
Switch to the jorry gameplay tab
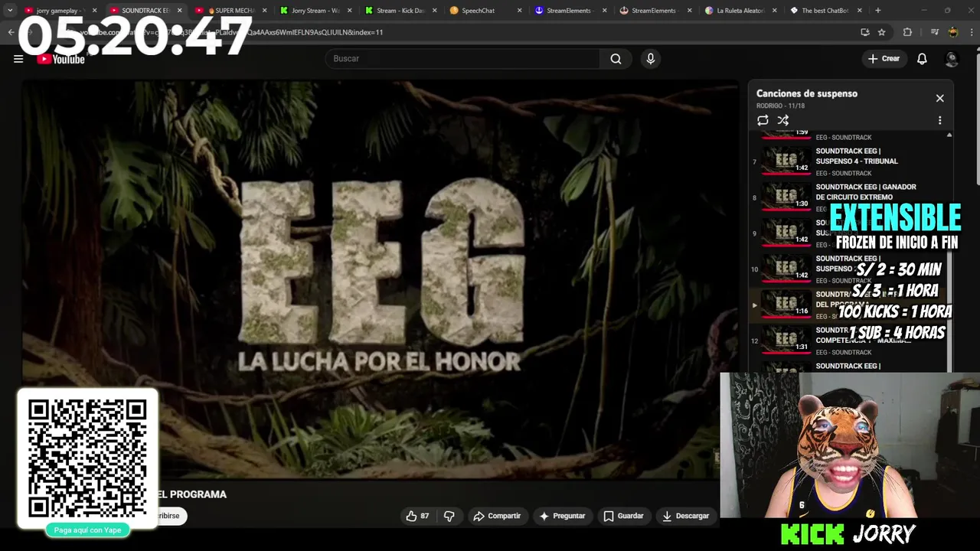tap(58, 11)
